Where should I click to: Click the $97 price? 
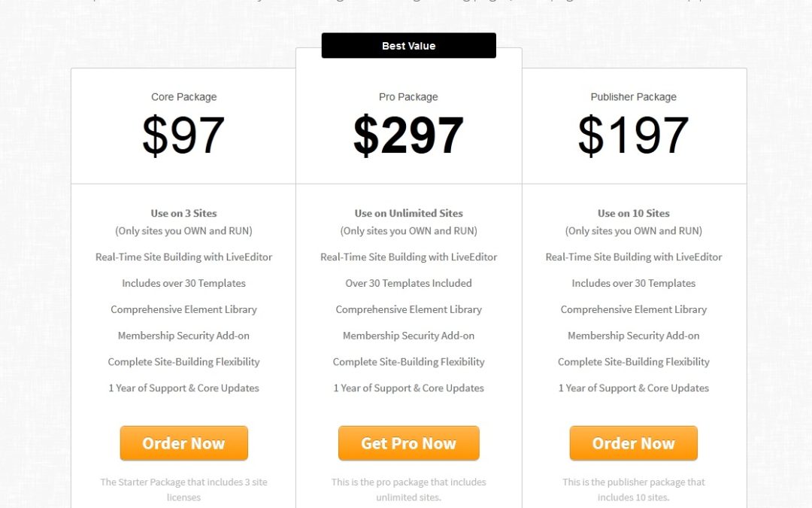[x=183, y=135]
